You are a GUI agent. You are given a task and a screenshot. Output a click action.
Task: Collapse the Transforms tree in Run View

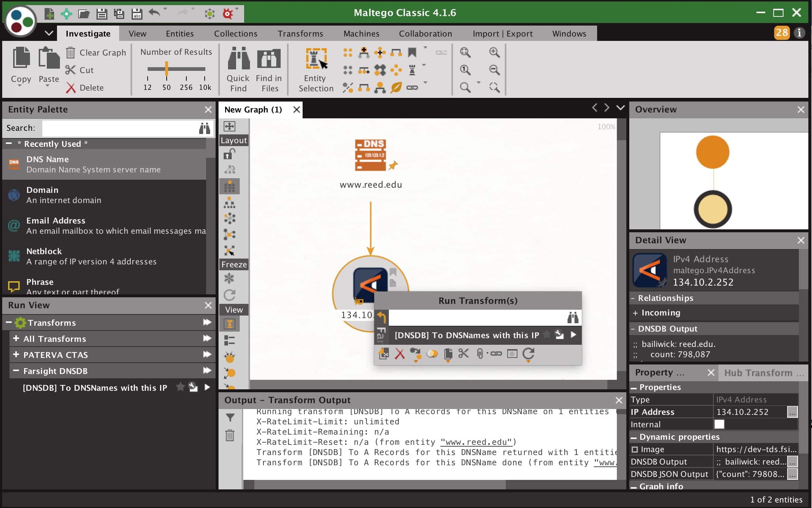coord(8,322)
